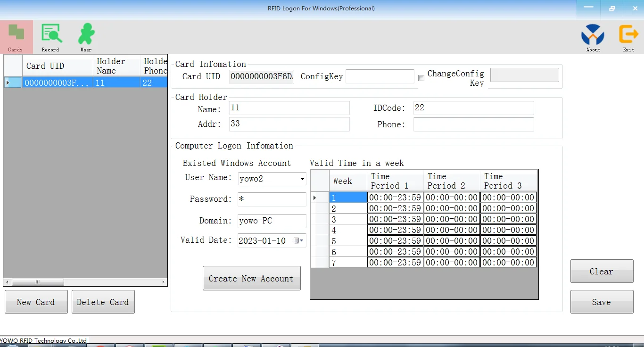The width and height of the screenshot is (644, 347).
Task: Open the Cards section icon
Action: click(x=16, y=34)
